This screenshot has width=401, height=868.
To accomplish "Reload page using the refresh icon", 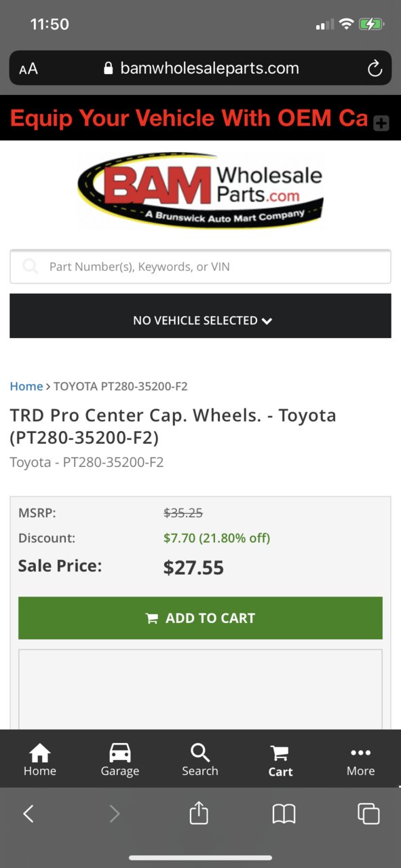I will click(x=374, y=68).
